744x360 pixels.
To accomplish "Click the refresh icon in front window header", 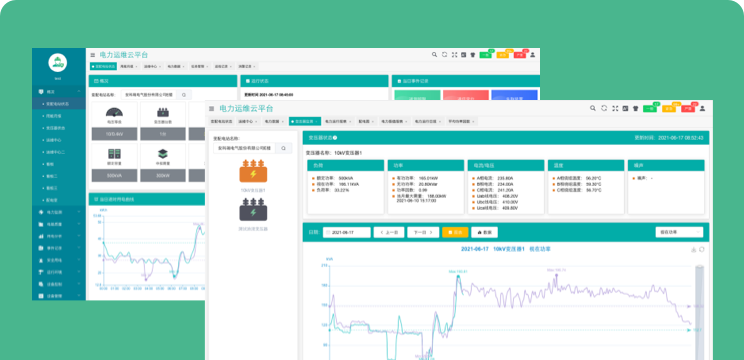I will (604, 108).
